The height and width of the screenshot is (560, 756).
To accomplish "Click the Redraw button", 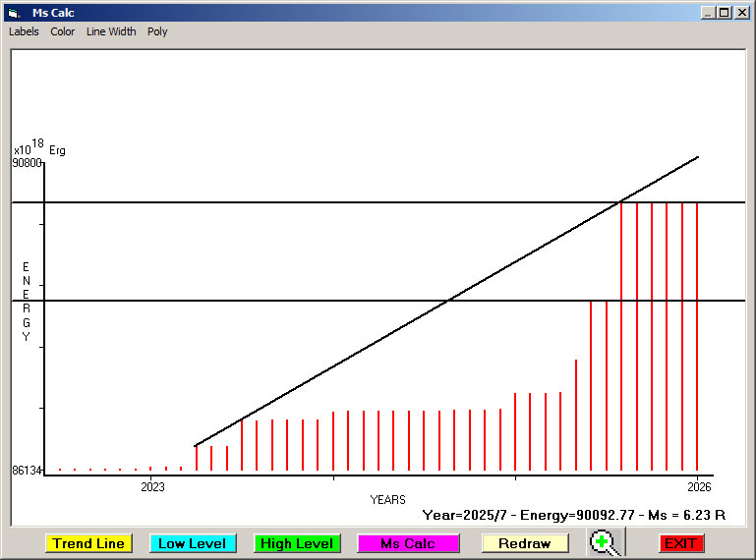I will point(524,543).
